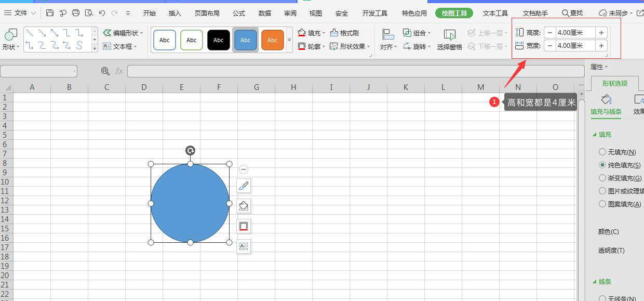Click the zoom magnifier icon by formula bar

tap(105, 71)
